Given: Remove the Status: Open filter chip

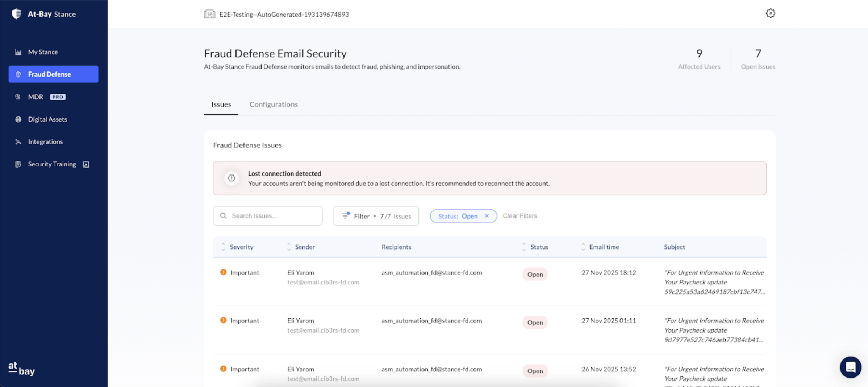Looking at the screenshot, I should coord(487,216).
